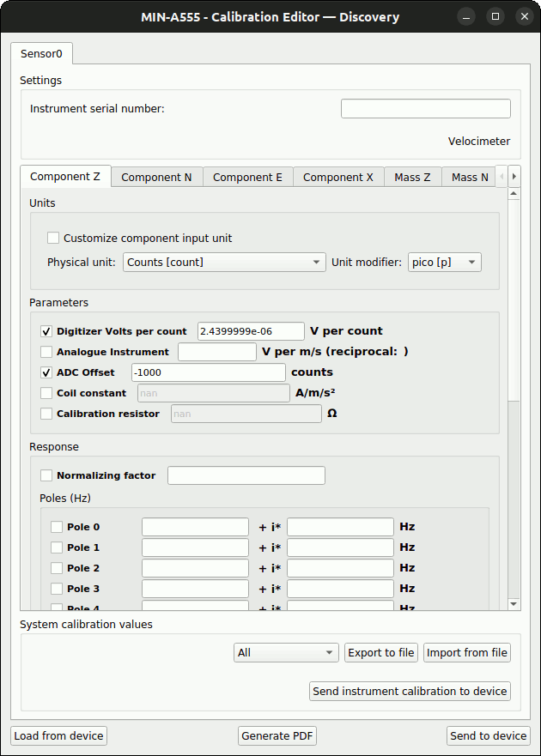
Task: Uncheck Digitizer Volts per count
Action: 46,331
